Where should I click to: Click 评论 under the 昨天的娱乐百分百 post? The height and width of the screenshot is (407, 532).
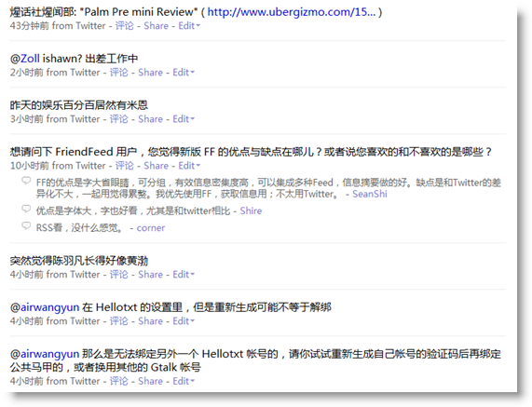click(x=118, y=119)
